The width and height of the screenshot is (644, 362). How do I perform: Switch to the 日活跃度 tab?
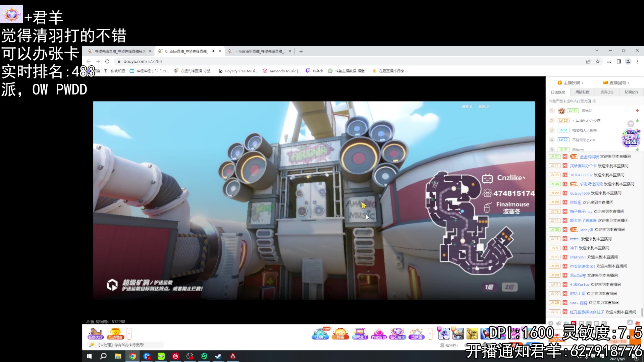[x=558, y=92]
